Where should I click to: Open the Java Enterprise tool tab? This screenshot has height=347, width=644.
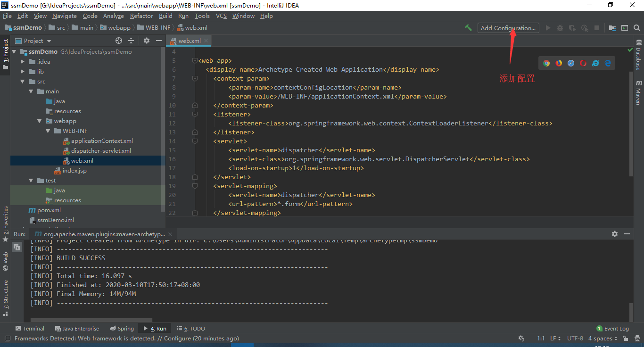tap(77, 329)
